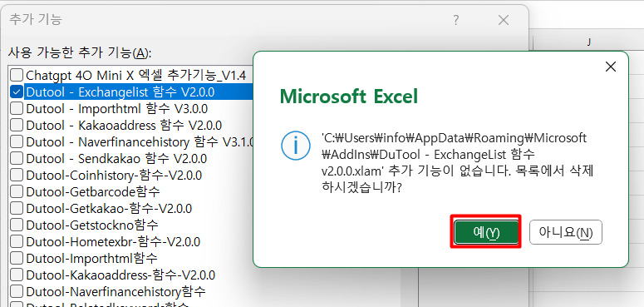
Task: Check the Dutool-Getbarcode함수 checkbox
Action: [x=17, y=191]
